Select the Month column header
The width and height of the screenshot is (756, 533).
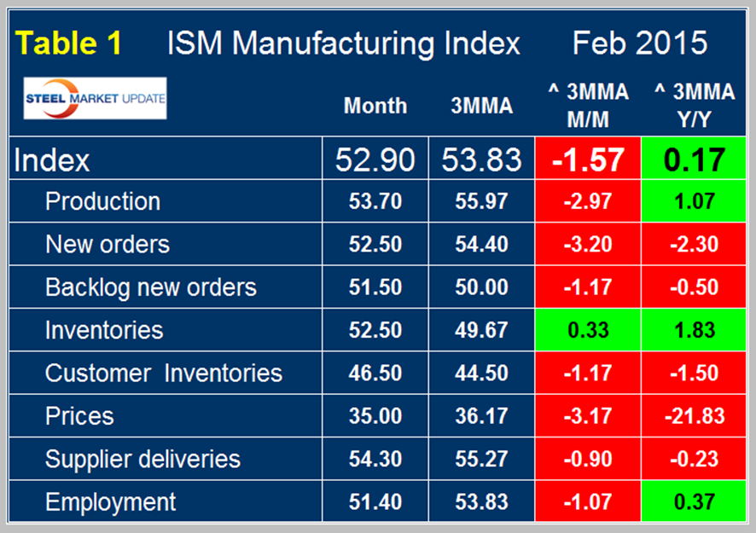(x=375, y=107)
